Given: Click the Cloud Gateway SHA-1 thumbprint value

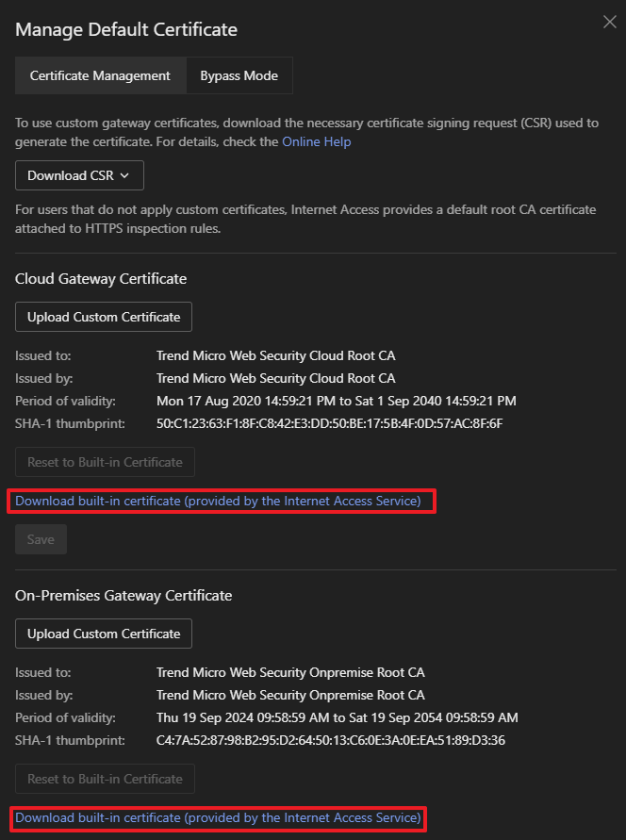Looking at the screenshot, I should coord(329,423).
